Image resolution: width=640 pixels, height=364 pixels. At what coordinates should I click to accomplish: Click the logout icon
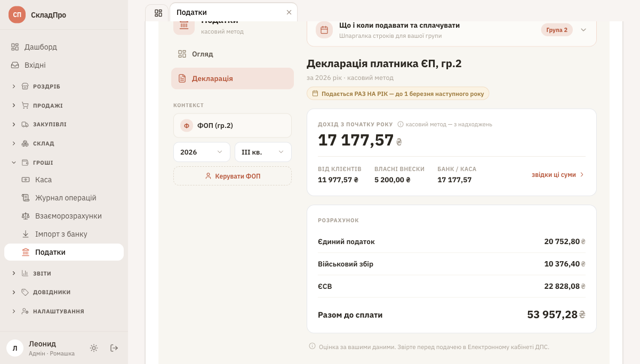click(x=114, y=348)
